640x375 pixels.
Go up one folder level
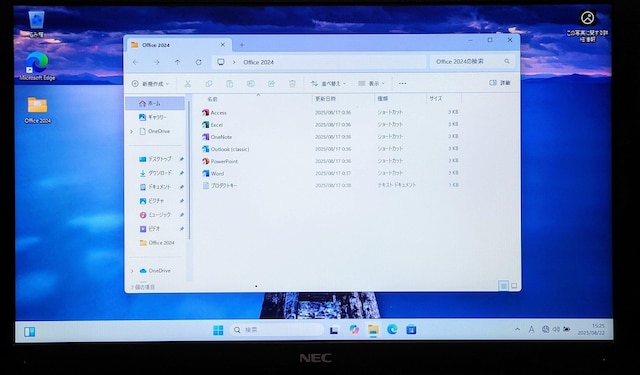pyautogui.click(x=178, y=62)
